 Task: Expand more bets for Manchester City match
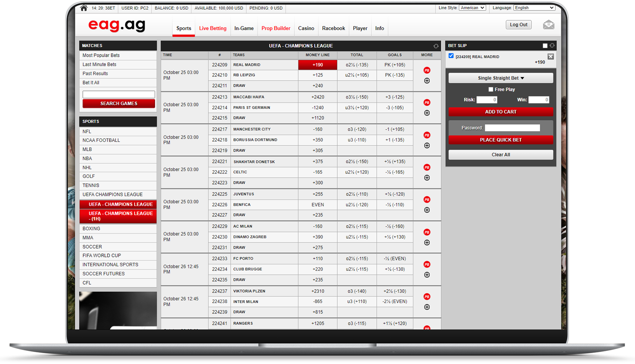click(x=427, y=146)
